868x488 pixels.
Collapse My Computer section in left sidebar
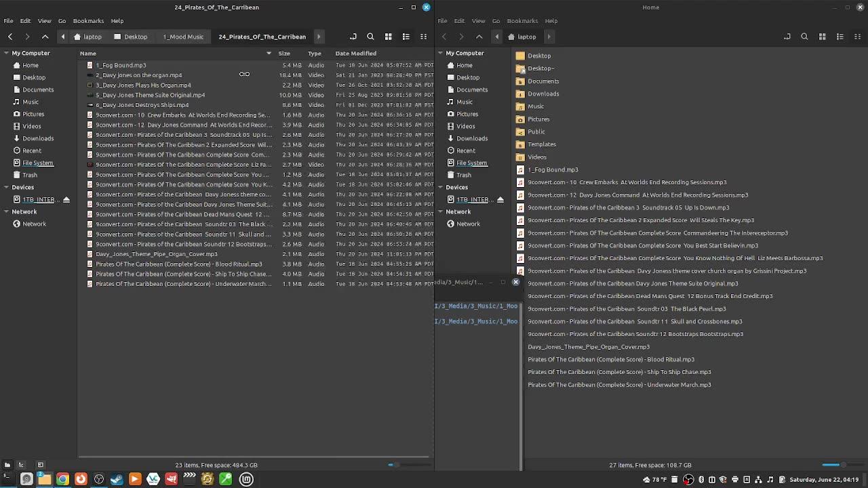click(x=6, y=53)
